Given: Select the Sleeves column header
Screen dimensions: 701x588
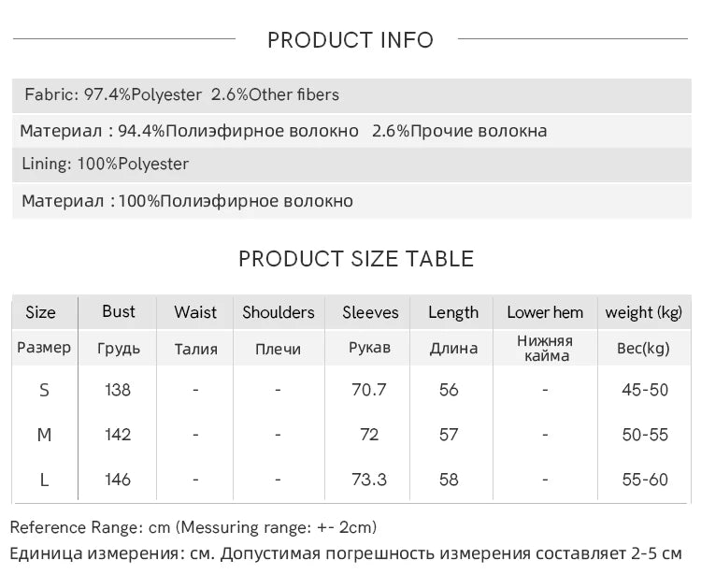Looking at the screenshot, I should pos(370,312).
